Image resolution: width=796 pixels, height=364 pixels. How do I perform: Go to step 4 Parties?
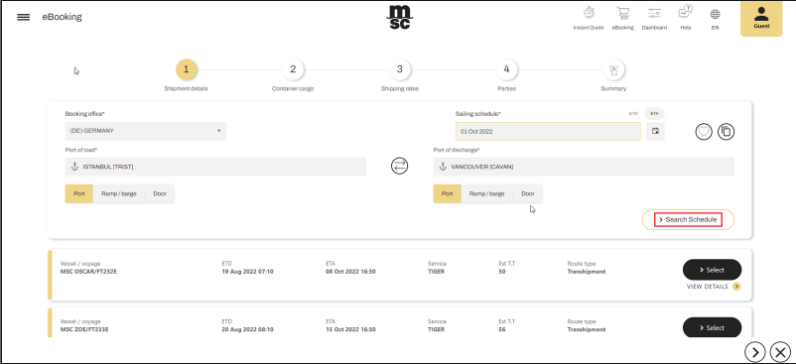506,70
